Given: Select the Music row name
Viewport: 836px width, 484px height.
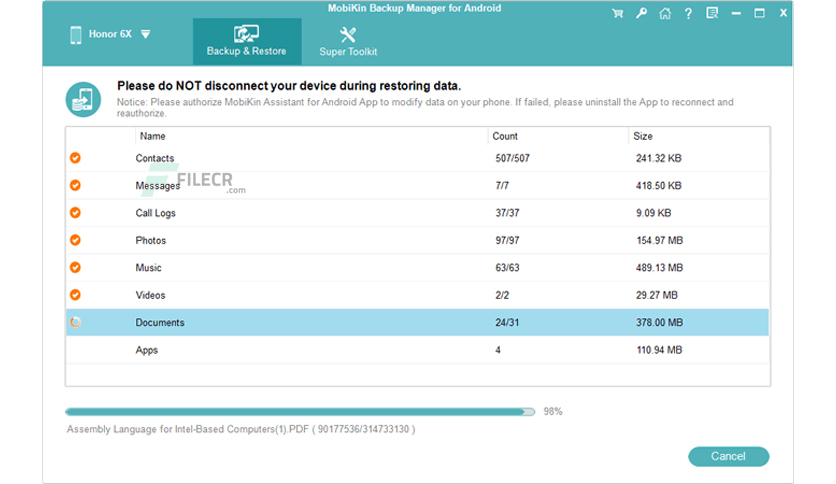Looking at the screenshot, I should [x=148, y=268].
